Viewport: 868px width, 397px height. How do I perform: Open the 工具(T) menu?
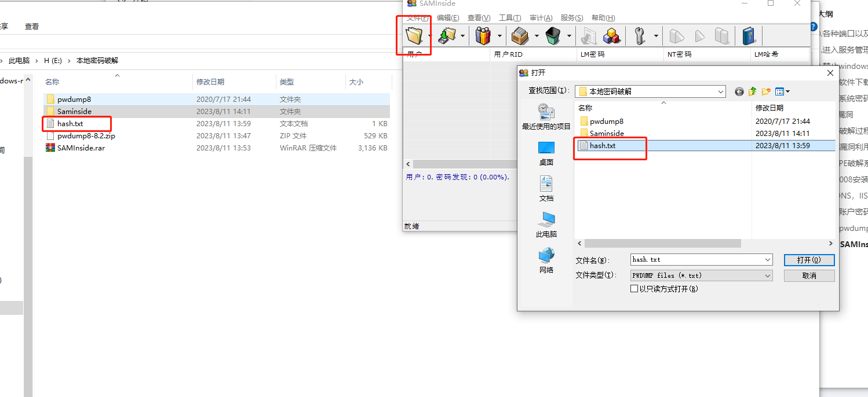click(510, 18)
